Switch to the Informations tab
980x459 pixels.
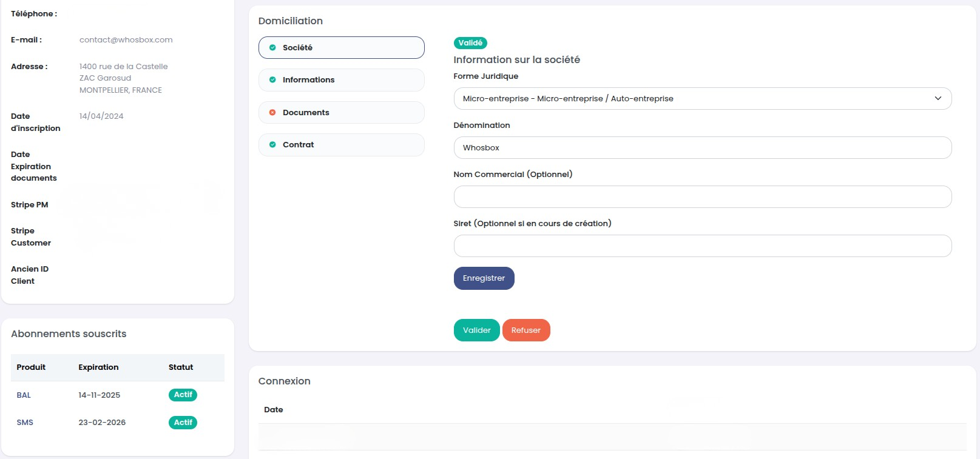coord(341,80)
